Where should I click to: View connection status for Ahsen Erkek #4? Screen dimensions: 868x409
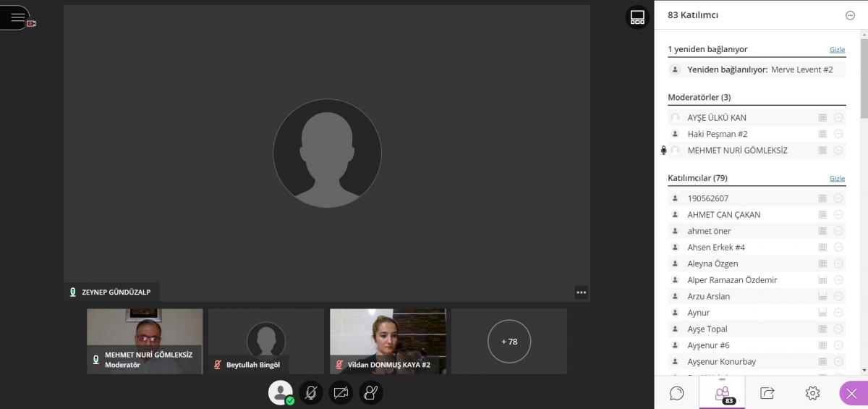[x=822, y=248]
